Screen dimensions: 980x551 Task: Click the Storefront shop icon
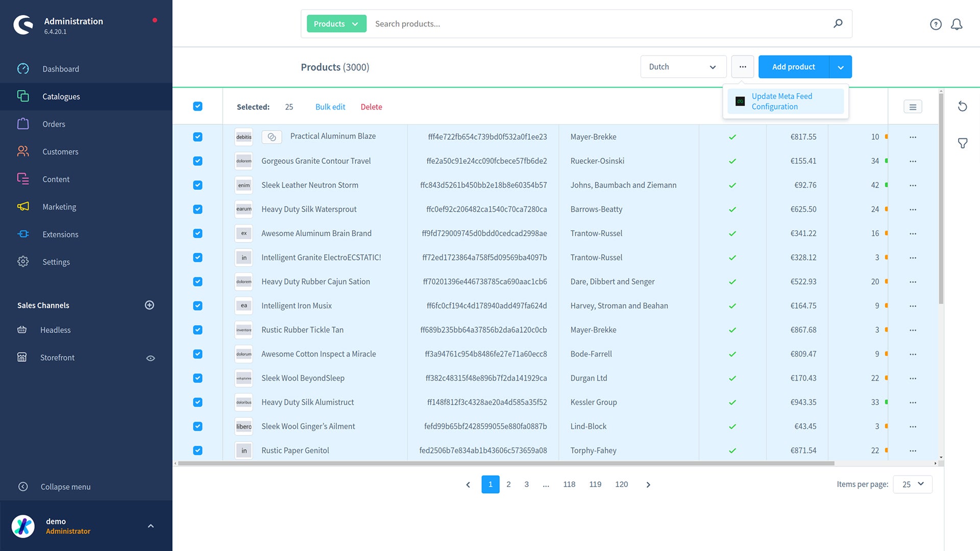pos(22,358)
